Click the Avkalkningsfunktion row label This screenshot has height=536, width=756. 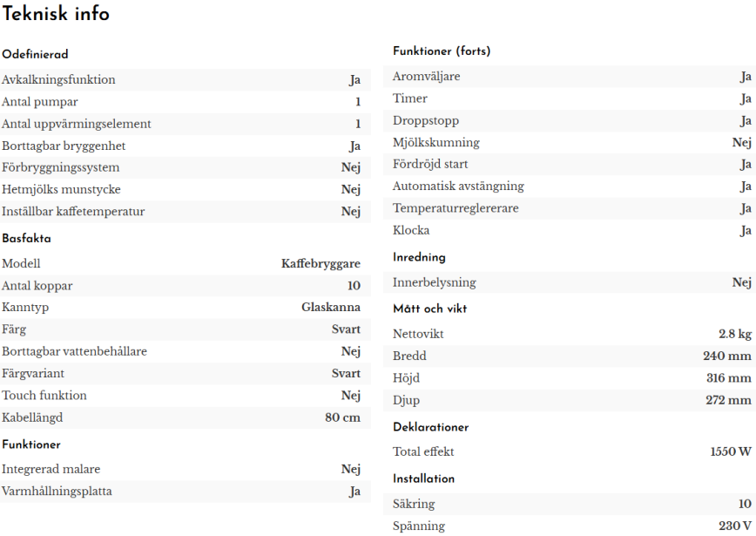coord(58,79)
